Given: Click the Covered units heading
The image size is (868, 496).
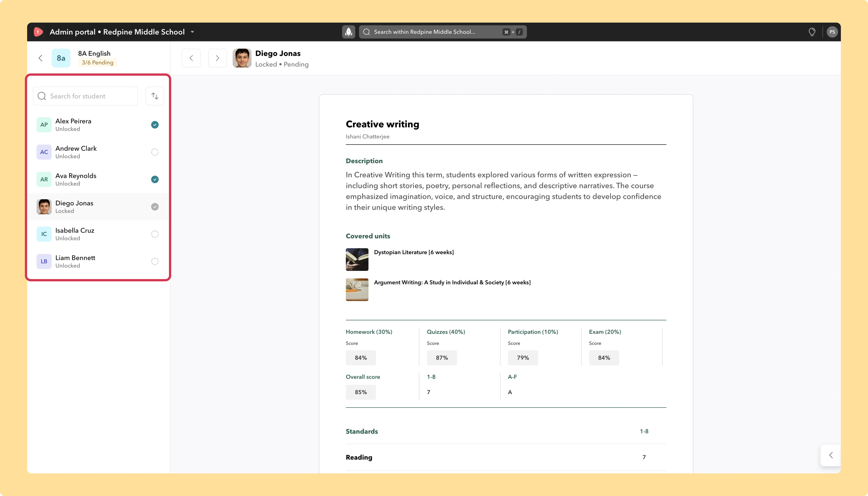Looking at the screenshot, I should point(368,236).
